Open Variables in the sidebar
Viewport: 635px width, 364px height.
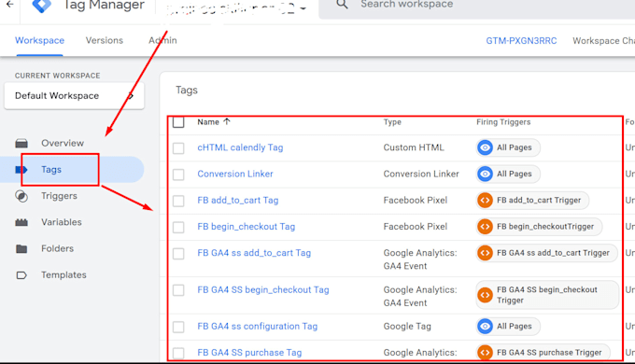click(x=61, y=222)
